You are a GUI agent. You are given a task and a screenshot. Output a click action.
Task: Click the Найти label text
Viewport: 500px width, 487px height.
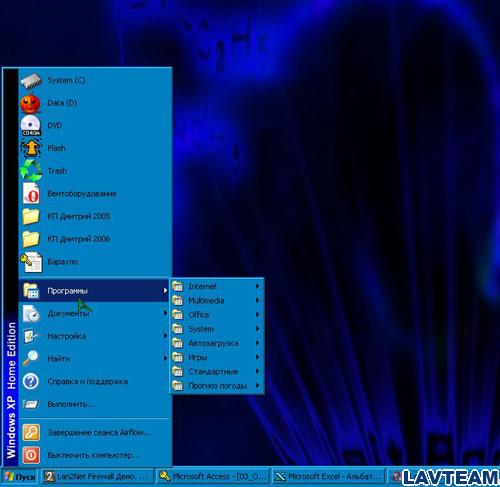59,359
